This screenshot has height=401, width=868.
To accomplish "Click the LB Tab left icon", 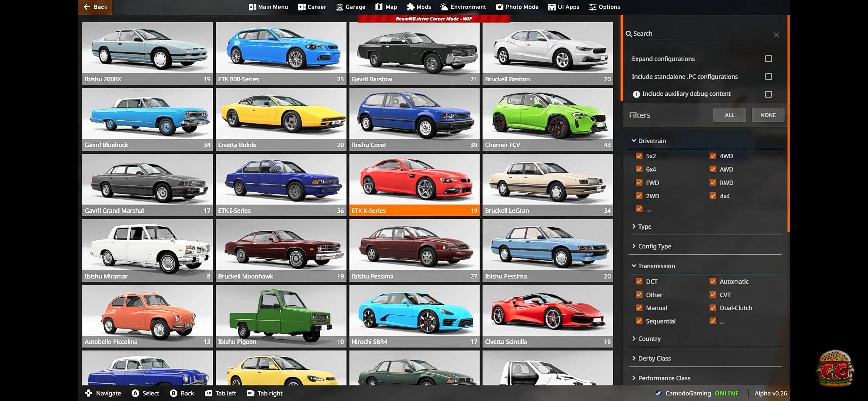I will point(208,393).
